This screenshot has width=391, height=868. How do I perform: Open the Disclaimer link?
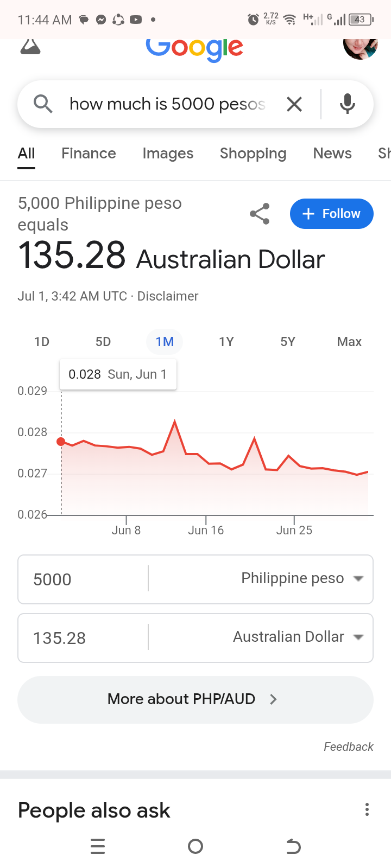coord(168,296)
